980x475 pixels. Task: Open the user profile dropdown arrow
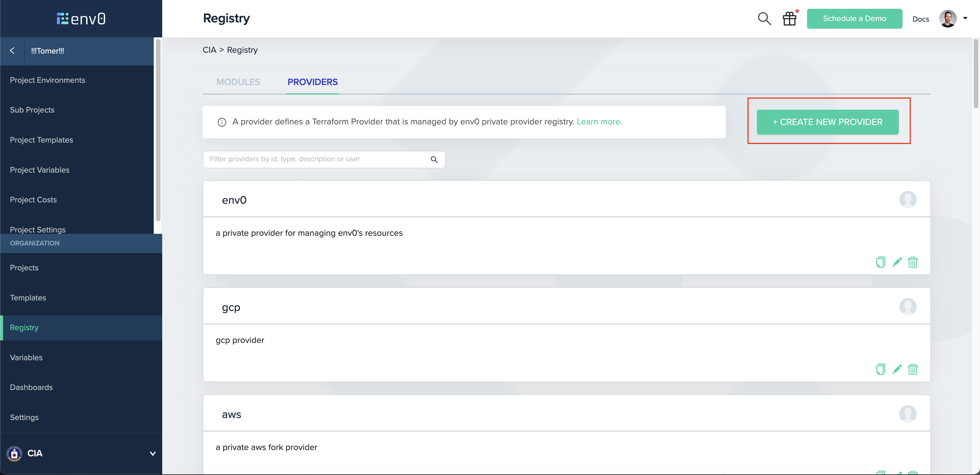click(965, 18)
